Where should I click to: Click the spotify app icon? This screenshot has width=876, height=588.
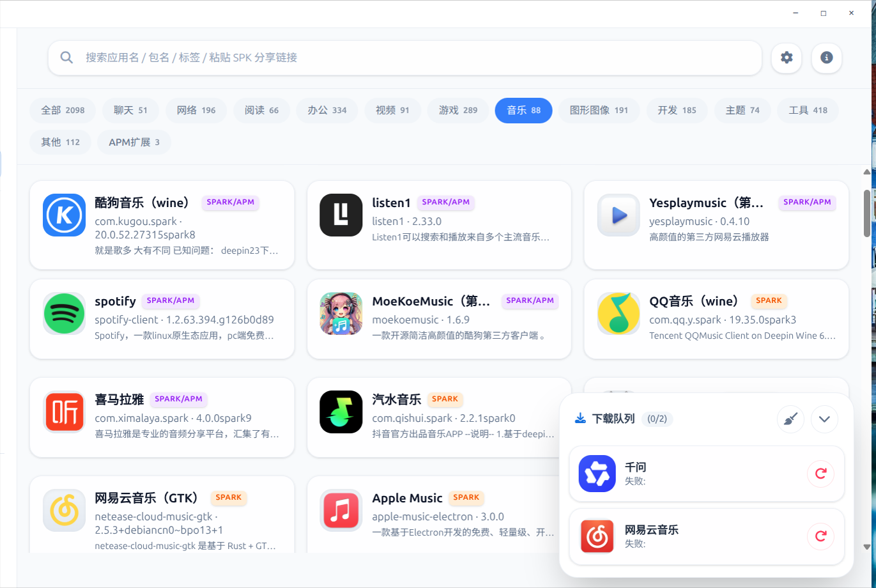pyautogui.click(x=65, y=314)
